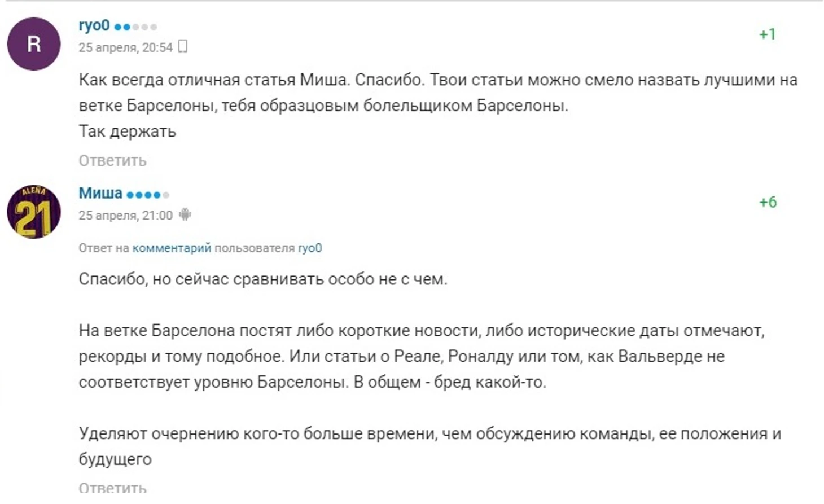Click the text 'Так держать'
Viewport: 824px width, 504px height.
pos(128,131)
